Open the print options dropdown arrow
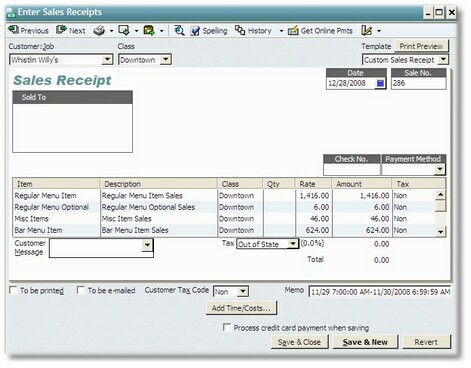This screenshot has width=471, height=368. point(111,31)
